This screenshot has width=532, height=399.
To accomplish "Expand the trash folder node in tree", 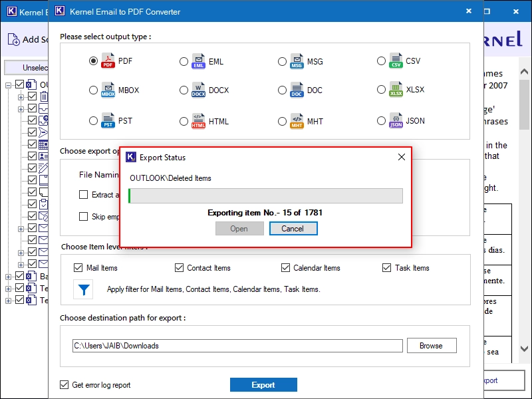I will [21, 97].
